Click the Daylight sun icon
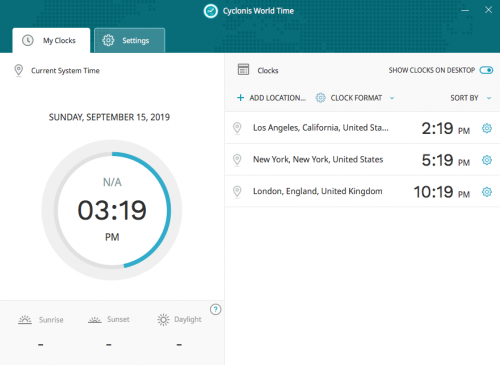This screenshot has width=500, height=365. point(163,319)
